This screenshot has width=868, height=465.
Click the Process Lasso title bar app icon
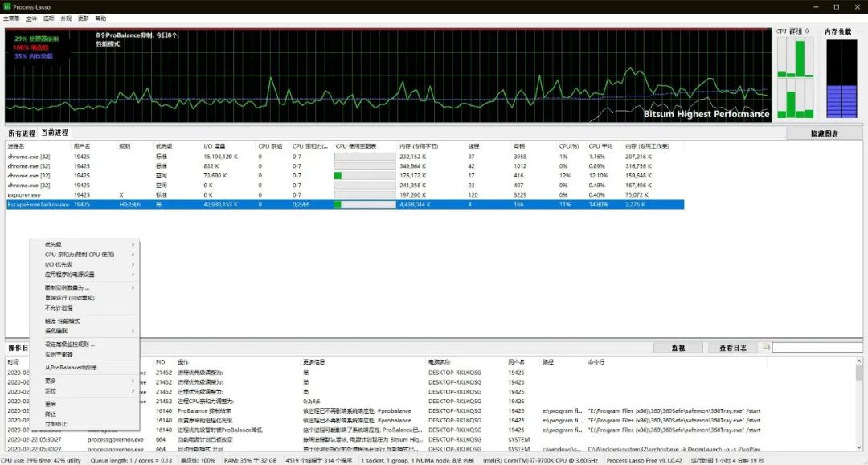[6, 6]
